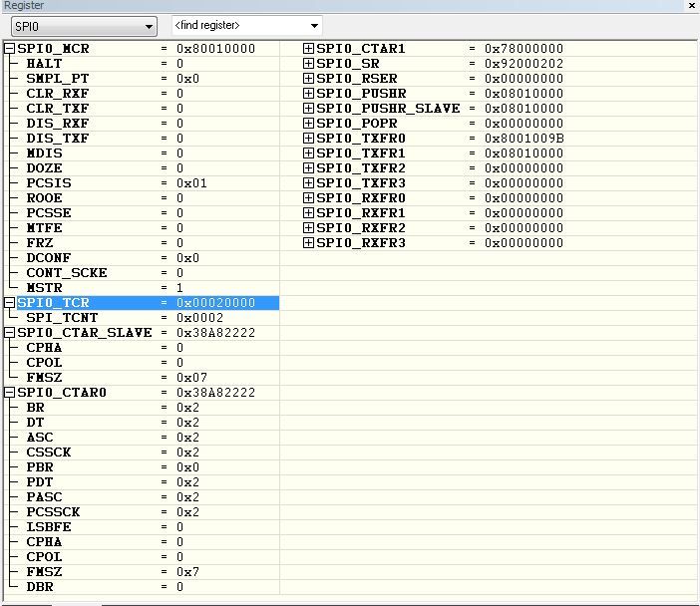
Task: Select the MSTR field
Action: (x=44, y=288)
